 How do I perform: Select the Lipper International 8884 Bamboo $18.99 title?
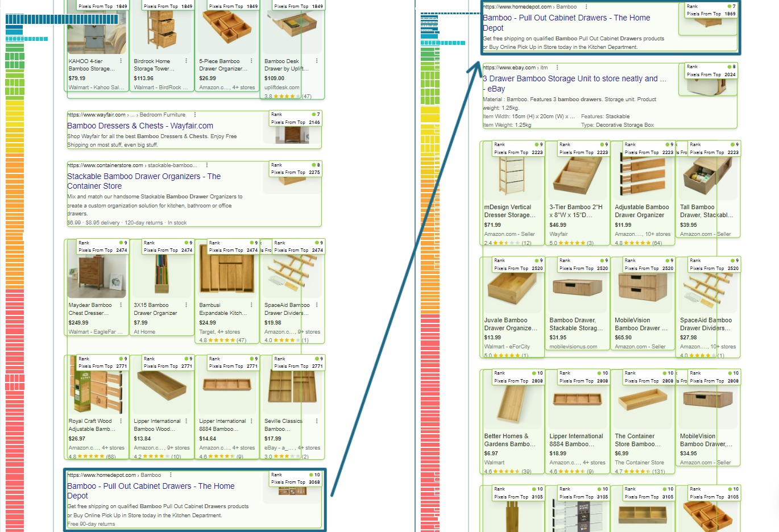tap(576, 440)
